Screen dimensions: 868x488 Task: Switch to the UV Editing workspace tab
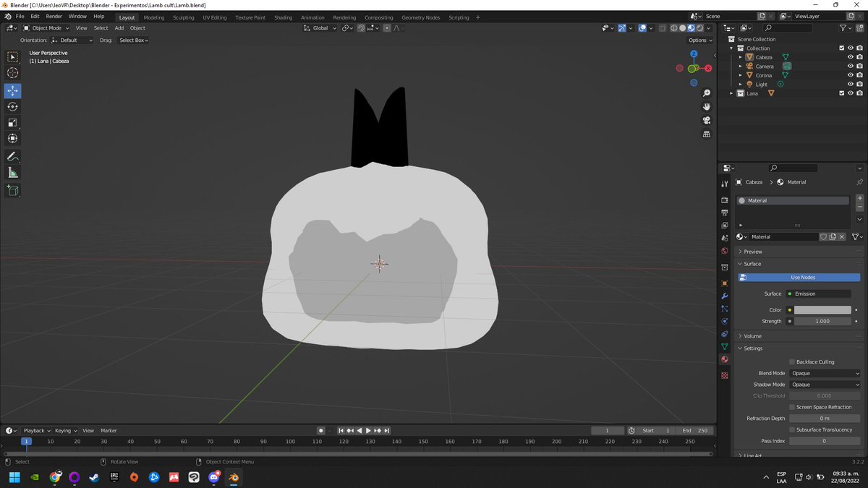[215, 17]
